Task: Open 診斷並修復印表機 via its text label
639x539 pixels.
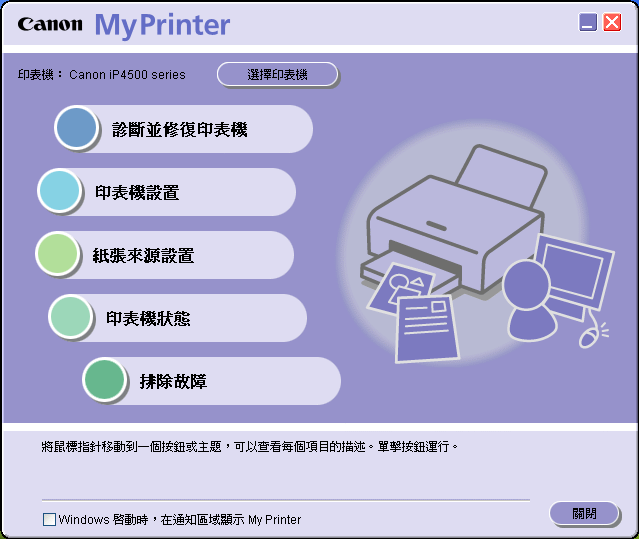Action: point(180,130)
